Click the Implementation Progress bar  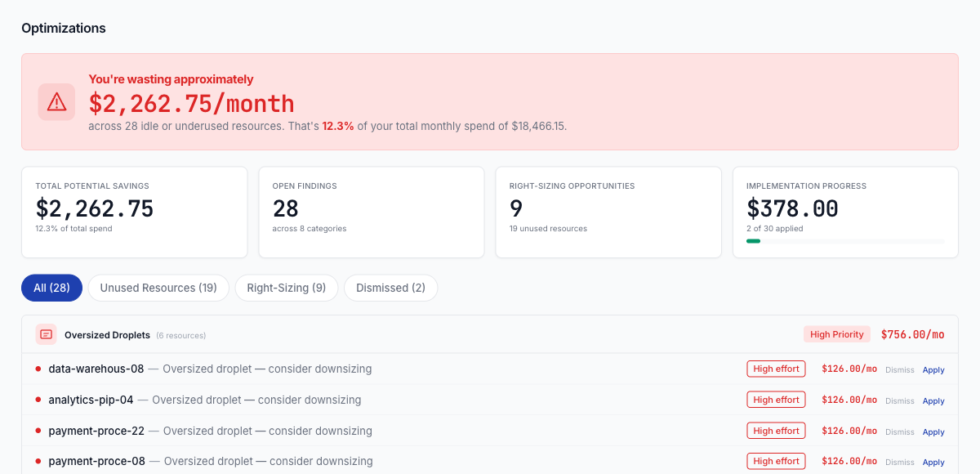[845, 240]
